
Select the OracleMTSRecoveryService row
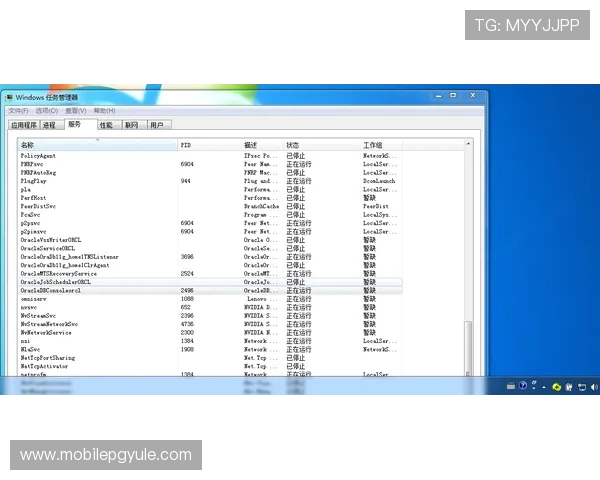pos(210,274)
